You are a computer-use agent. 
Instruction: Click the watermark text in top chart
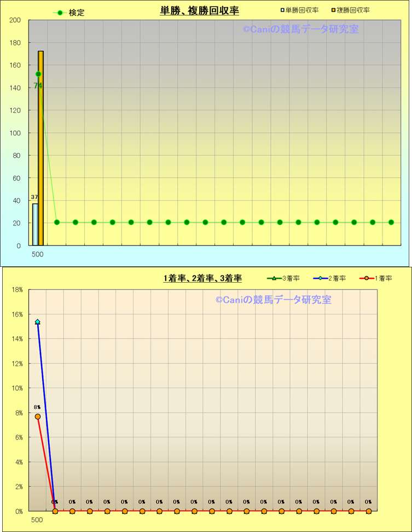[300, 30]
